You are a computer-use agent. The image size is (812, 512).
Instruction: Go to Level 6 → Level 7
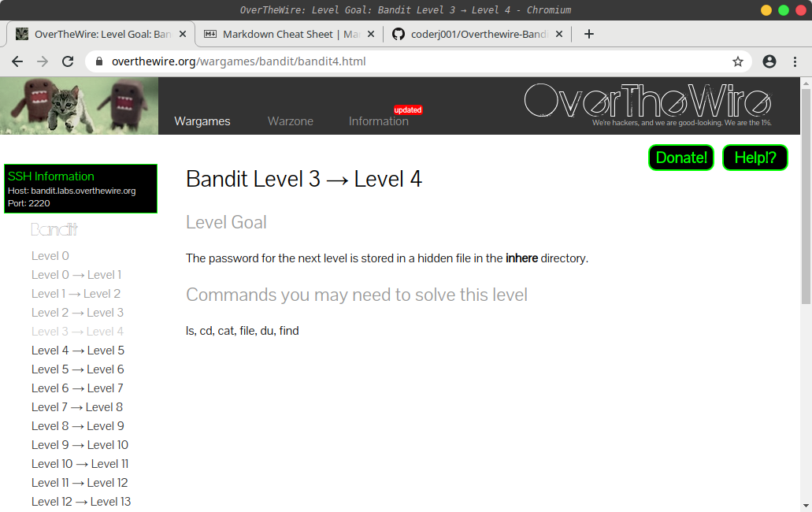click(77, 388)
